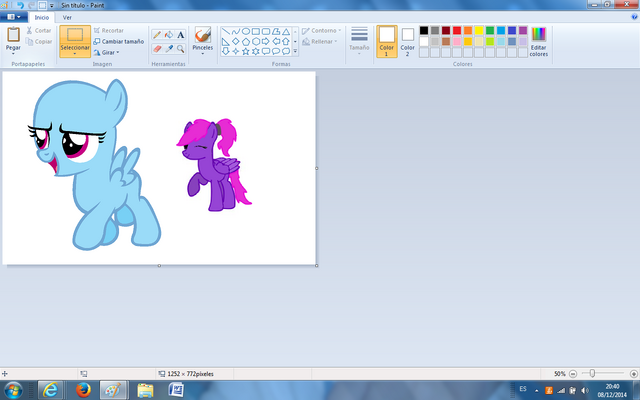
Task: Open the Paint help question mark
Action: [x=634, y=17]
